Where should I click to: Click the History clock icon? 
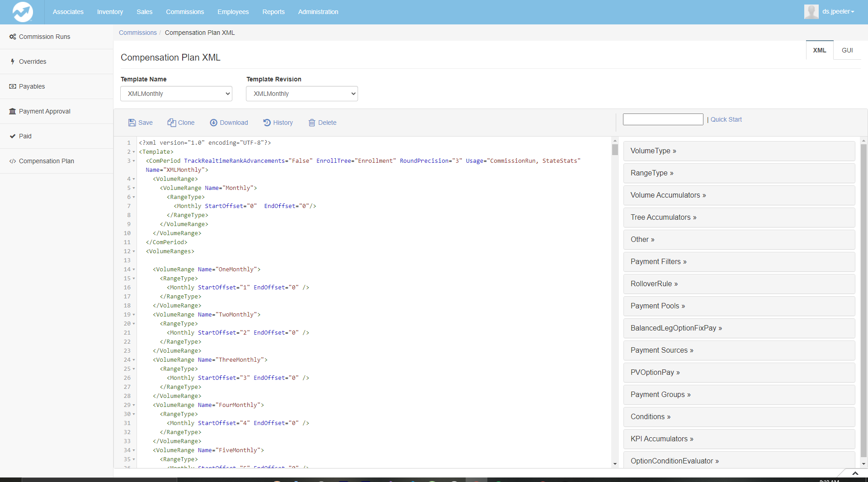tap(267, 123)
